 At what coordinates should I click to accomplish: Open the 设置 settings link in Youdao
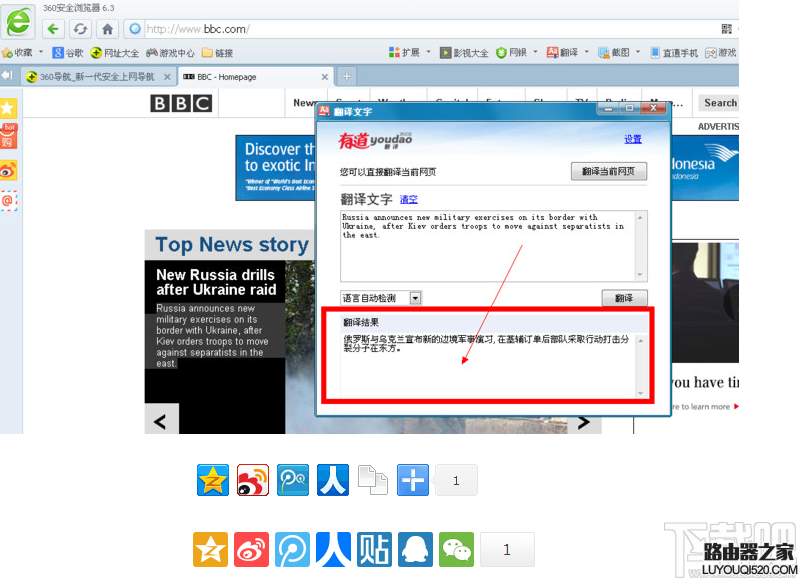coord(633,139)
